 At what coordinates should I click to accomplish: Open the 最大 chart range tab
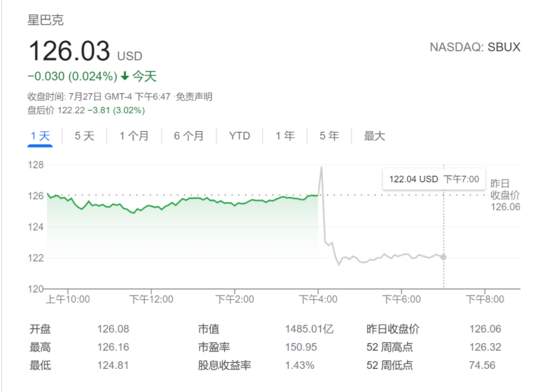(375, 136)
